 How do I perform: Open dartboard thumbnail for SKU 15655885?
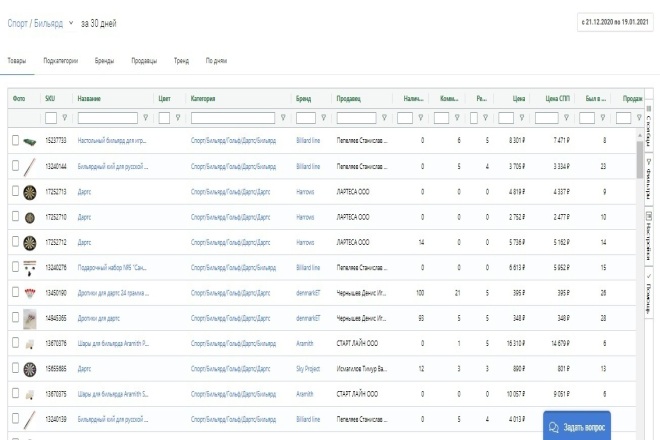point(29,369)
